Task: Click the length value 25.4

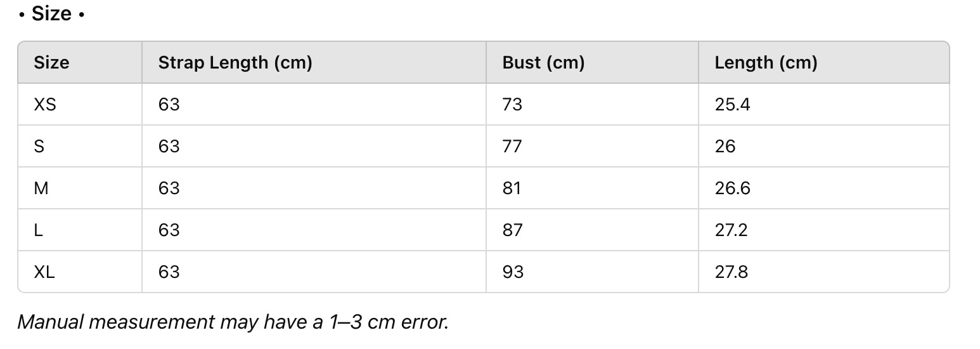Action: coord(732,105)
